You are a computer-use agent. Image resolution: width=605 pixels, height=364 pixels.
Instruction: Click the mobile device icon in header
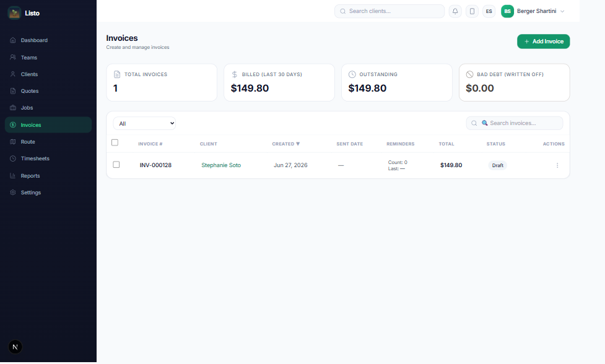472,11
